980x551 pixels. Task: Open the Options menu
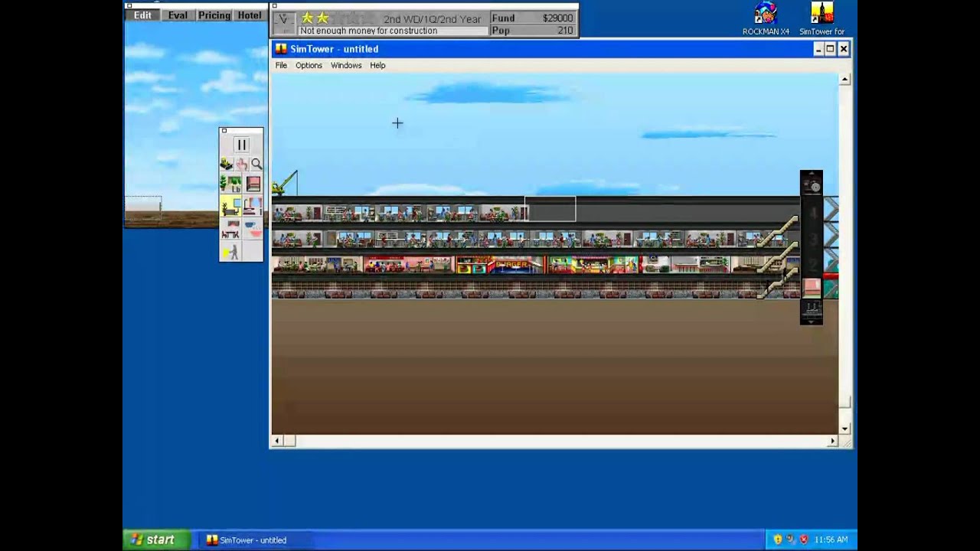point(309,66)
